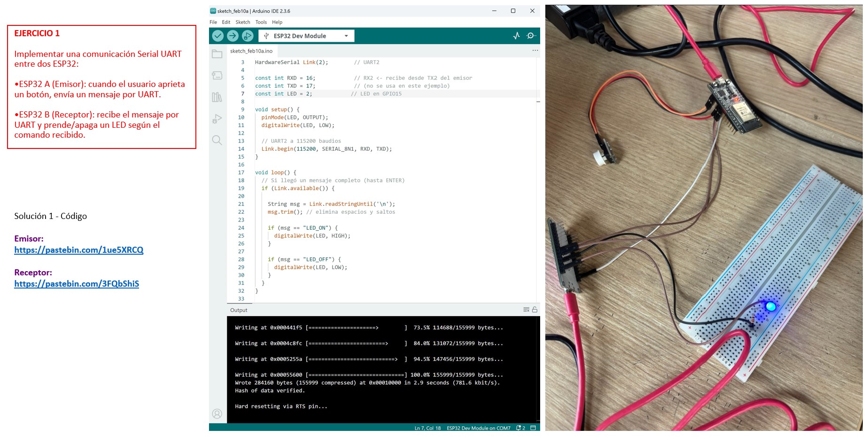The image size is (868, 437).
Task: Open the Tools menu
Action: click(261, 22)
